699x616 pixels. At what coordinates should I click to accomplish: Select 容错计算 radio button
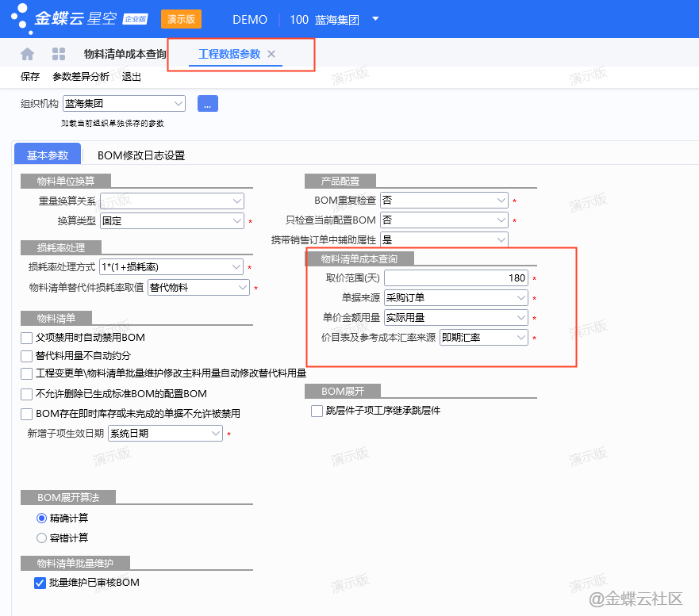point(42,538)
